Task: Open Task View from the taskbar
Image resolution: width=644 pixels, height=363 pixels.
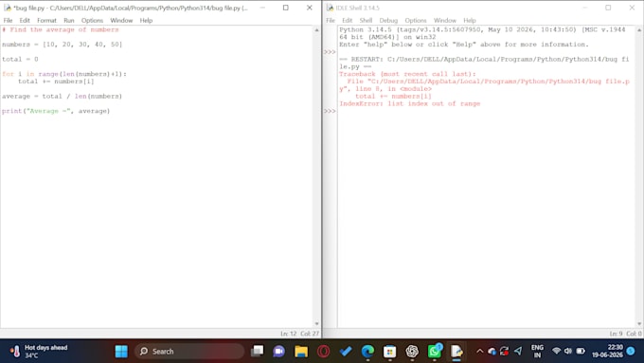Action: [x=258, y=352]
